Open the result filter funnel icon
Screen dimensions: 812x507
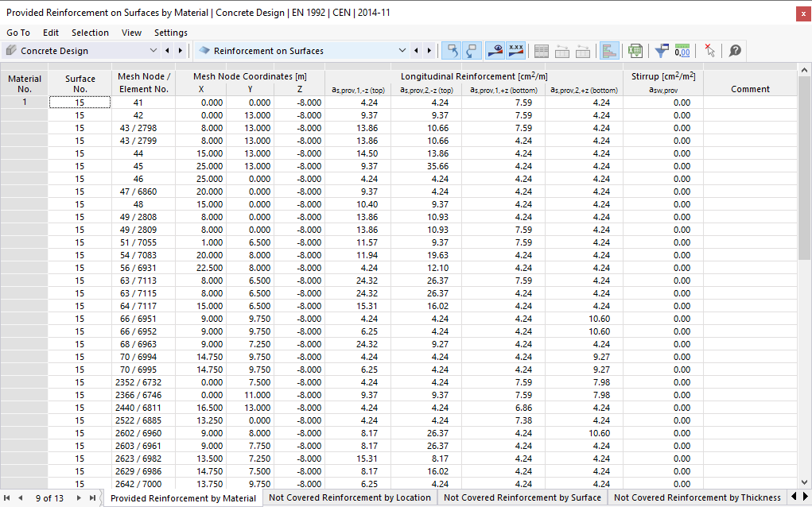662,51
